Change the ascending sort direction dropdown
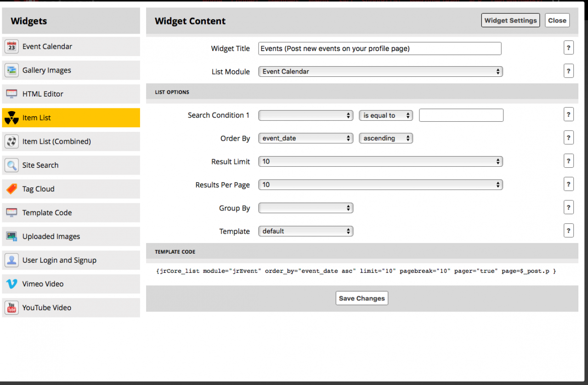 click(x=385, y=138)
